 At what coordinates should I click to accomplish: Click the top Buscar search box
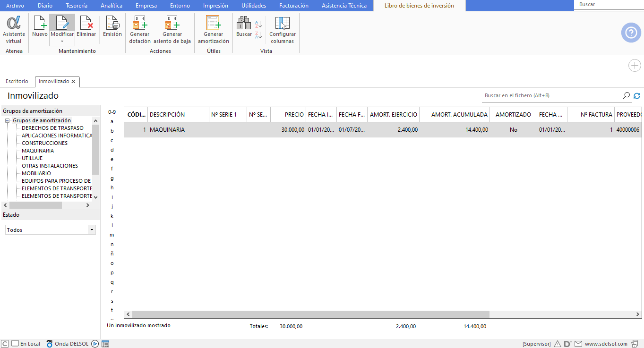coord(609,5)
